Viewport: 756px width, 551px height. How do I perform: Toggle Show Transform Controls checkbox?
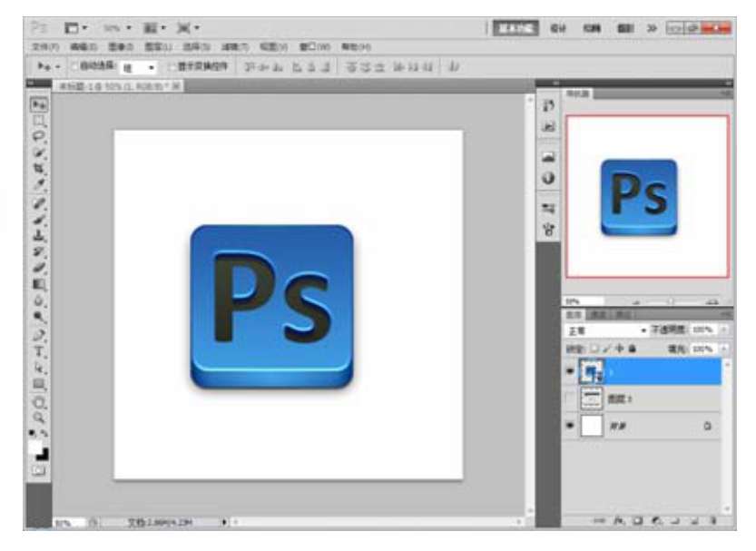tap(172, 66)
